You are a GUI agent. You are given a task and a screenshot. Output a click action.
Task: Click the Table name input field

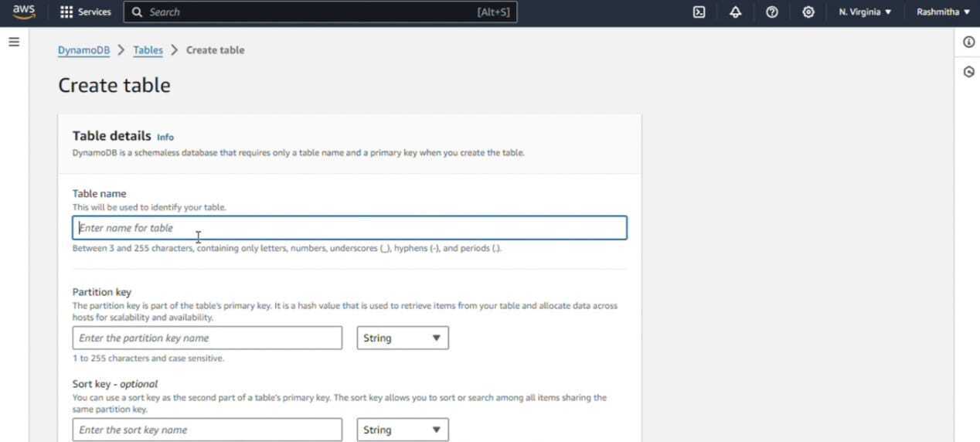(x=349, y=228)
